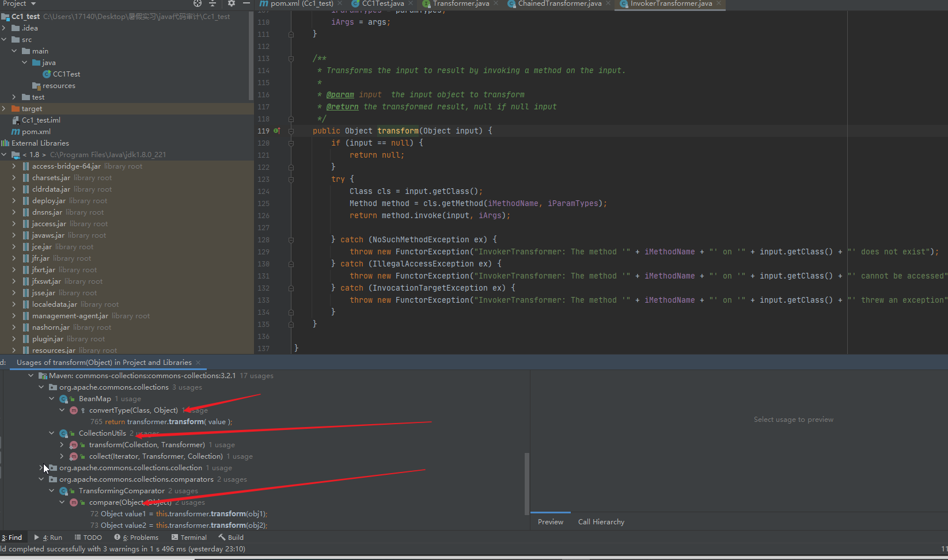Close the Usages of transform(Object) tab

(198, 363)
